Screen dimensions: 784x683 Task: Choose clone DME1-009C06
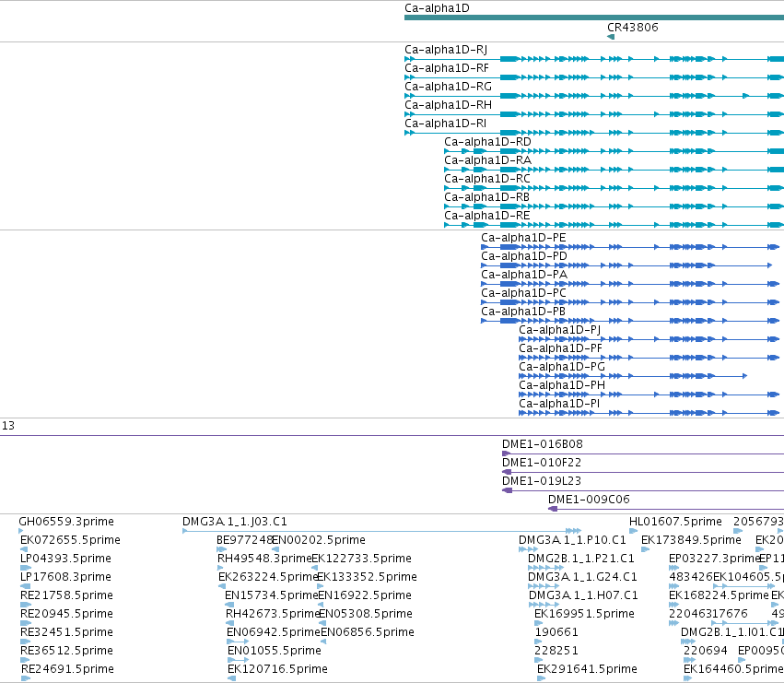[589, 500]
